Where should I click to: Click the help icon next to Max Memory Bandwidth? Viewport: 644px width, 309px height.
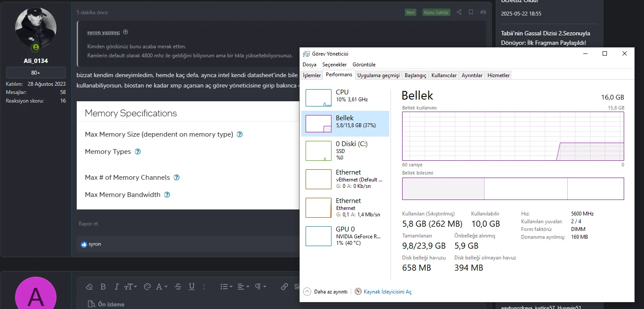(x=167, y=195)
